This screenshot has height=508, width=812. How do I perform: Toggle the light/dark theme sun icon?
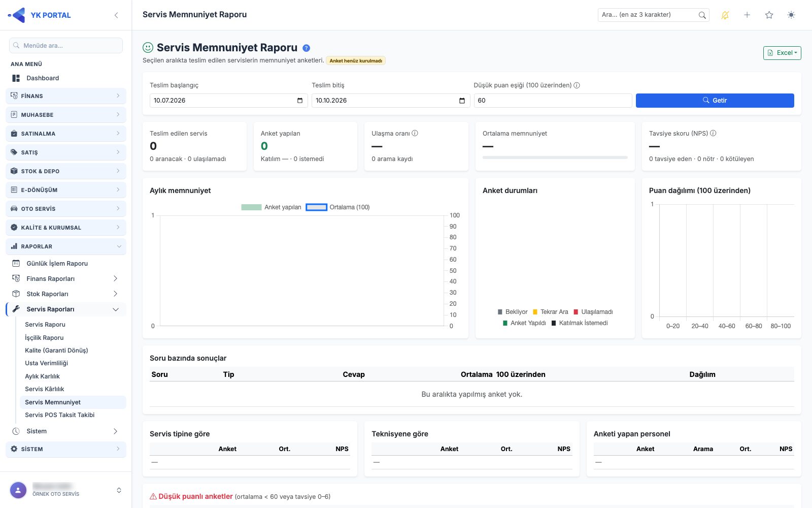(791, 15)
